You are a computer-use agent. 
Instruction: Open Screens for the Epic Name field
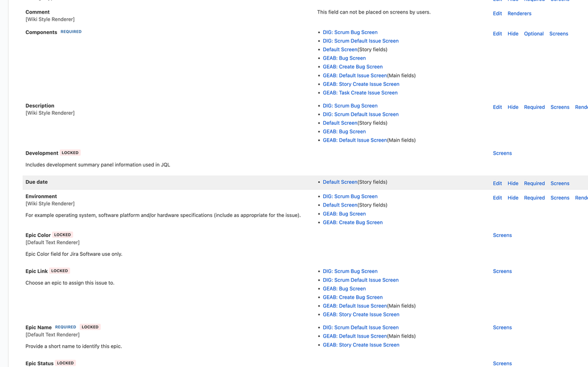[502, 328]
